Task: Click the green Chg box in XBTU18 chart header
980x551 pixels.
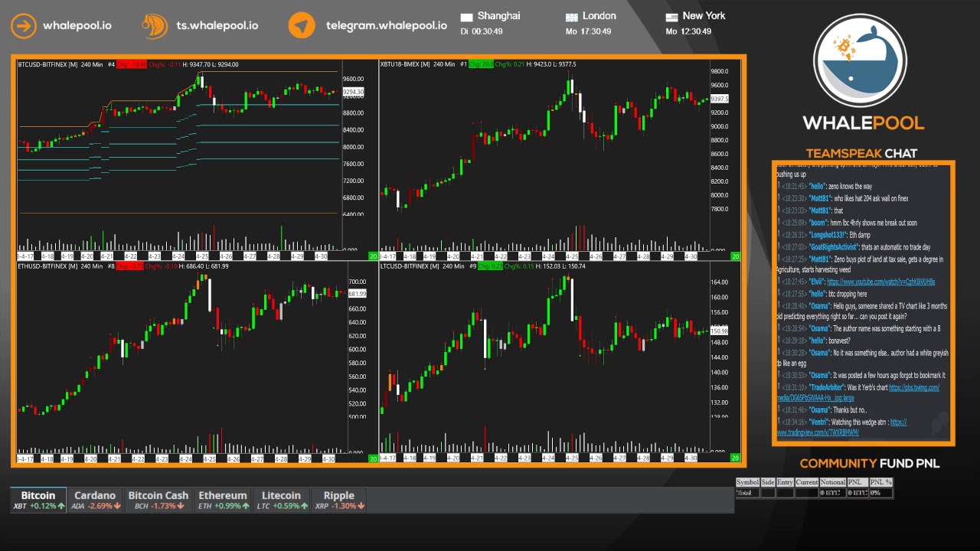Action: 481,64
